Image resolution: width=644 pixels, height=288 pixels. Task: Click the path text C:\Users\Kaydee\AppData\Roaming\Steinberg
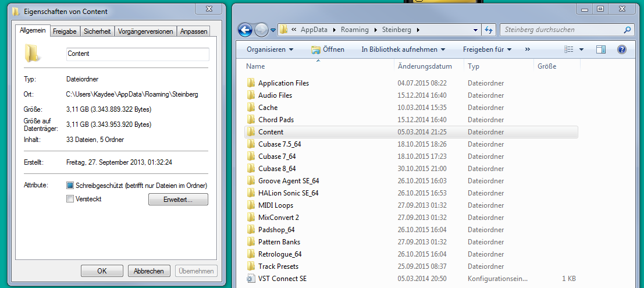tap(132, 94)
